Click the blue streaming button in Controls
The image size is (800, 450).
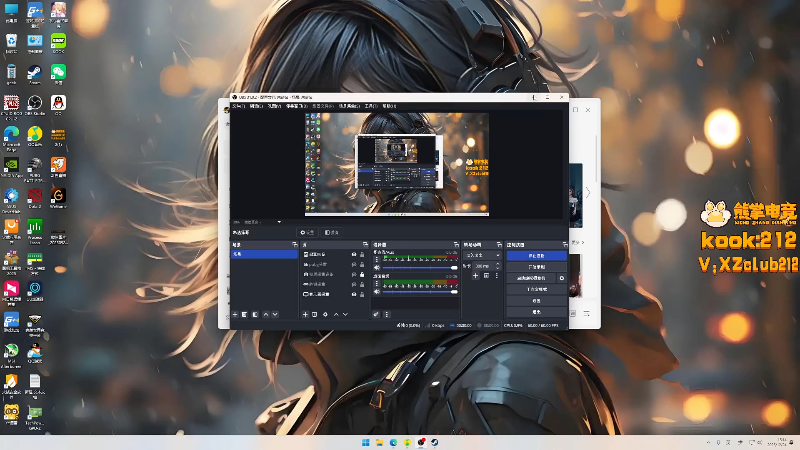pyautogui.click(x=536, y=256)
